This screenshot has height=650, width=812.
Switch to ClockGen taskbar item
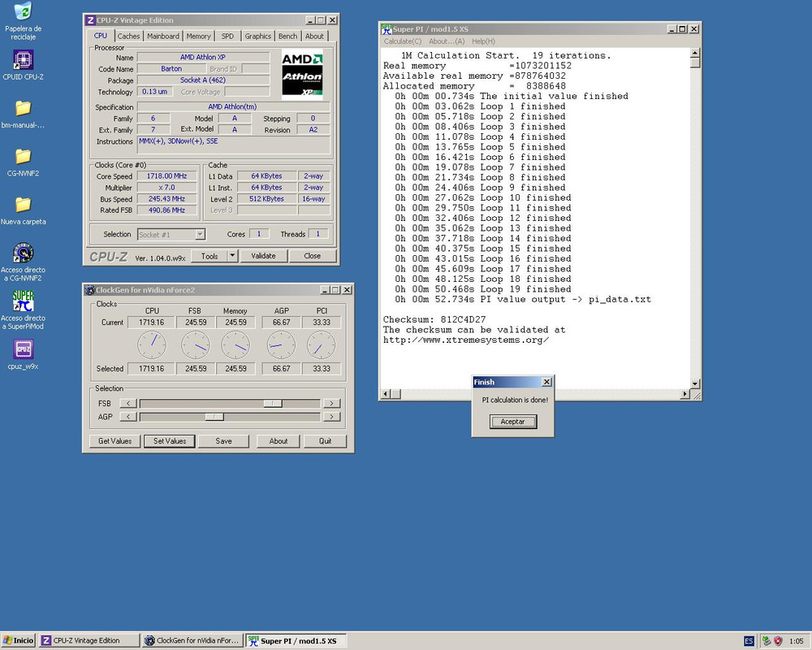point(192,641)
